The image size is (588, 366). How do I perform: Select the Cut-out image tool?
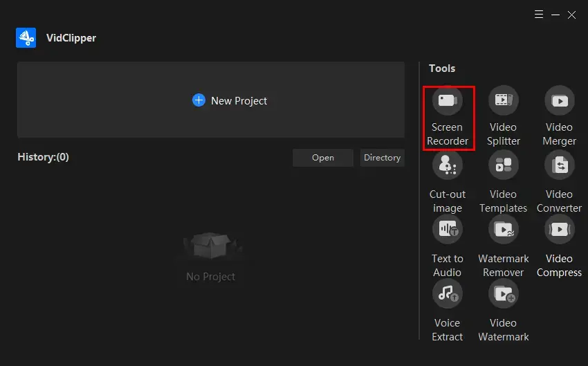(448, 166)
